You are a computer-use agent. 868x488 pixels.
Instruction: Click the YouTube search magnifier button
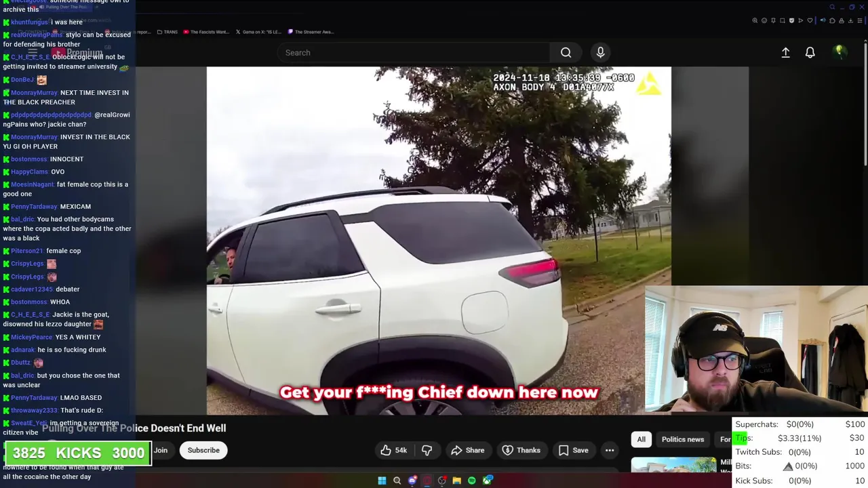(566, 52)
